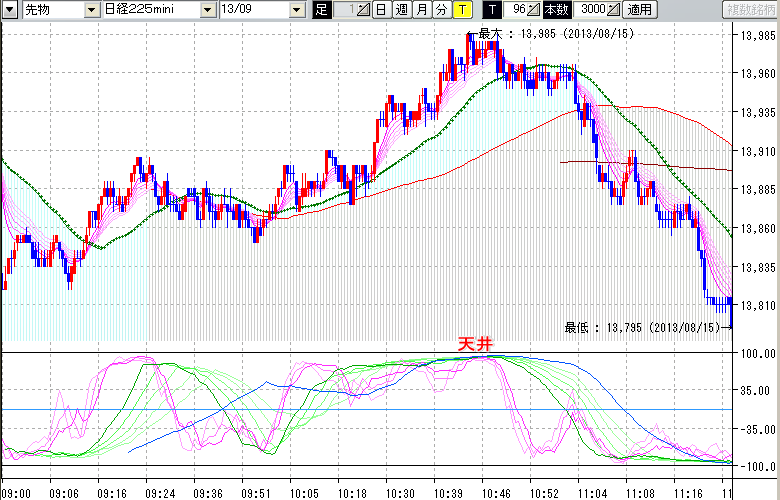The image size is (780, 500).
Task: Click the black T label icon
Action: click(492, 10)
